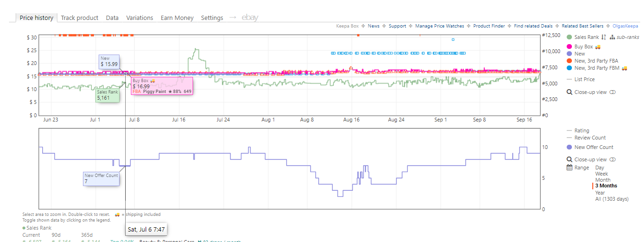Toggle the Review Count legend series
644x242 pixels.
point(586,138)
